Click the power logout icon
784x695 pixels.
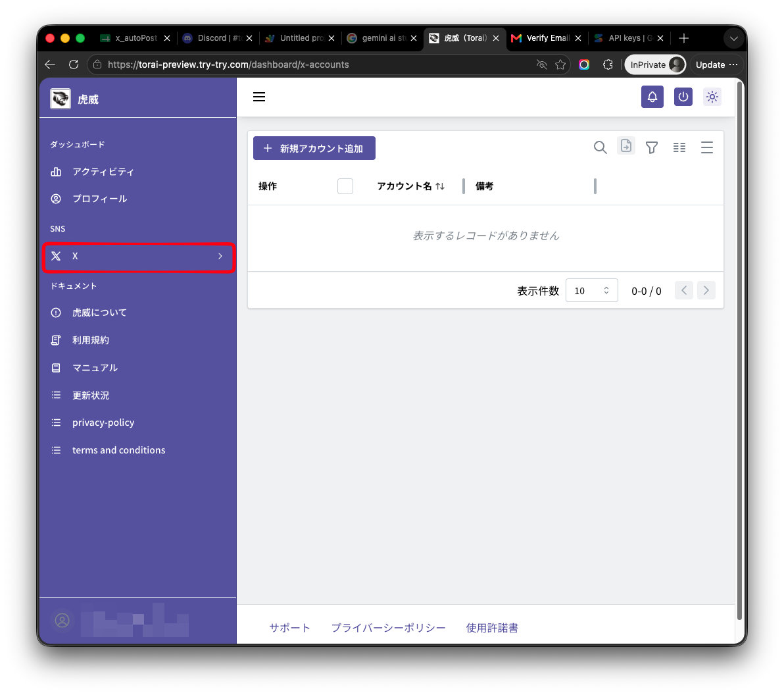683,97
